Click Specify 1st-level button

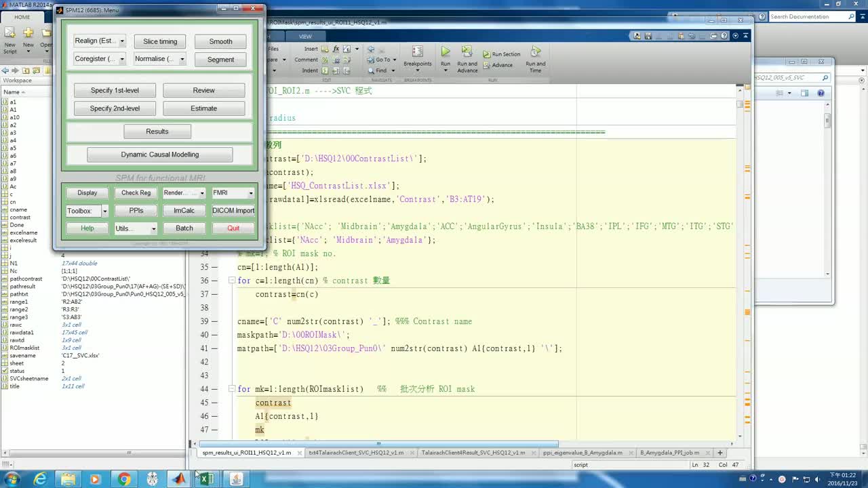[115, 91]
